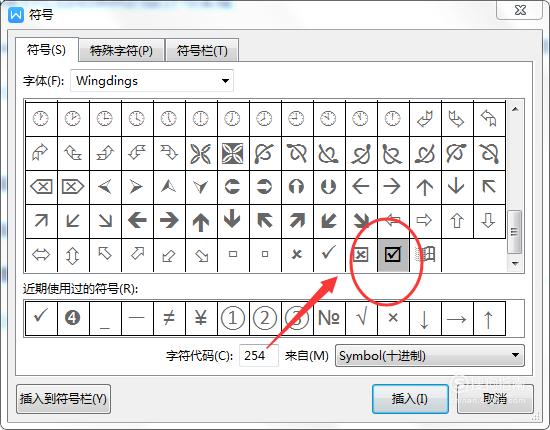Choose recent symbol square root
The height and width of the screenshot is (430, 550).
click(x=361, y=318)
